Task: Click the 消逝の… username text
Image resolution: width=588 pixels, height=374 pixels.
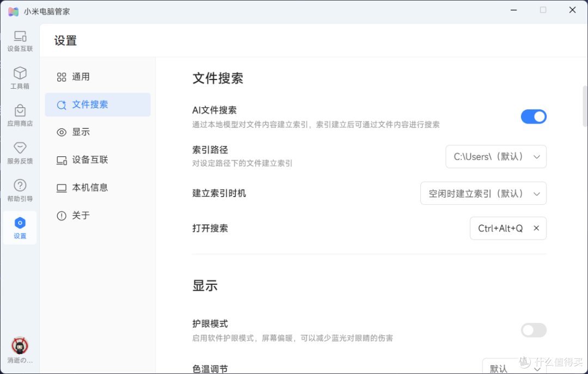Action: (20, 360)
